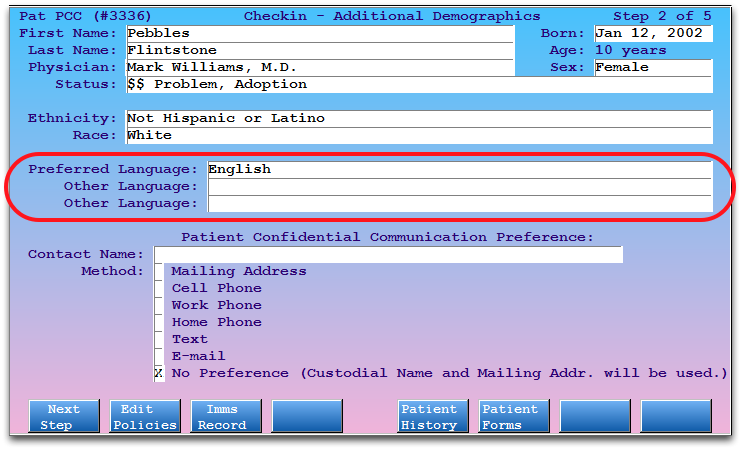Check the Work Phone method box

click(159, 305)
